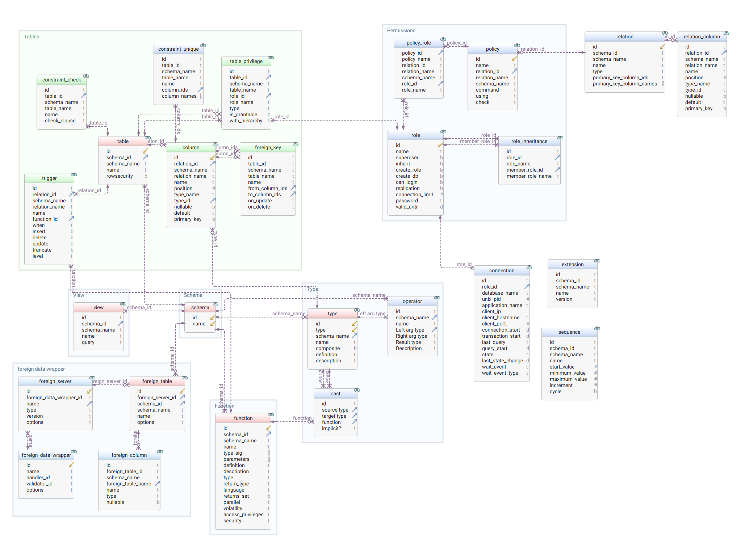Select the 'table' entity header
Viewport: 745px width, 560px height.
click(x=123, y=142)
